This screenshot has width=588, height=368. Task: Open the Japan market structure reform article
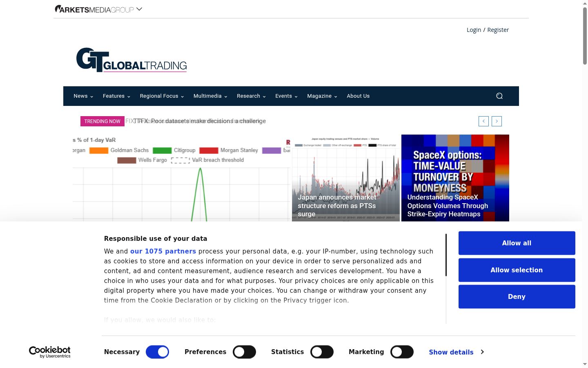point(337,206)
